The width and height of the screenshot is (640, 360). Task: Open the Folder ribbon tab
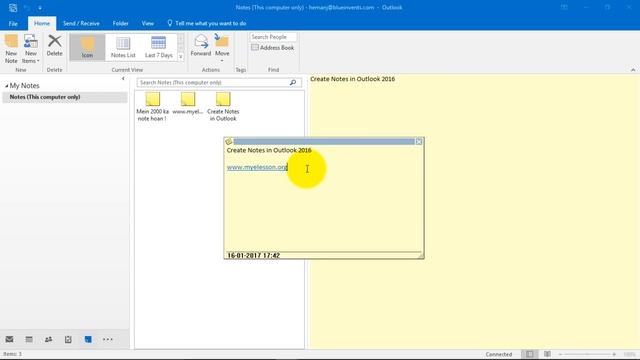coord(120,24)
